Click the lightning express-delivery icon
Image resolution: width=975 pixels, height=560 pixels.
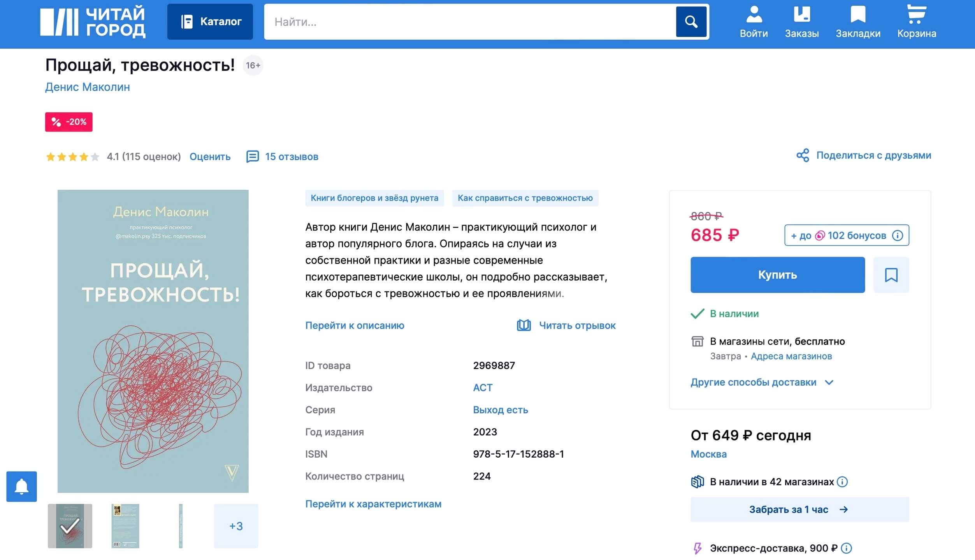697,548
